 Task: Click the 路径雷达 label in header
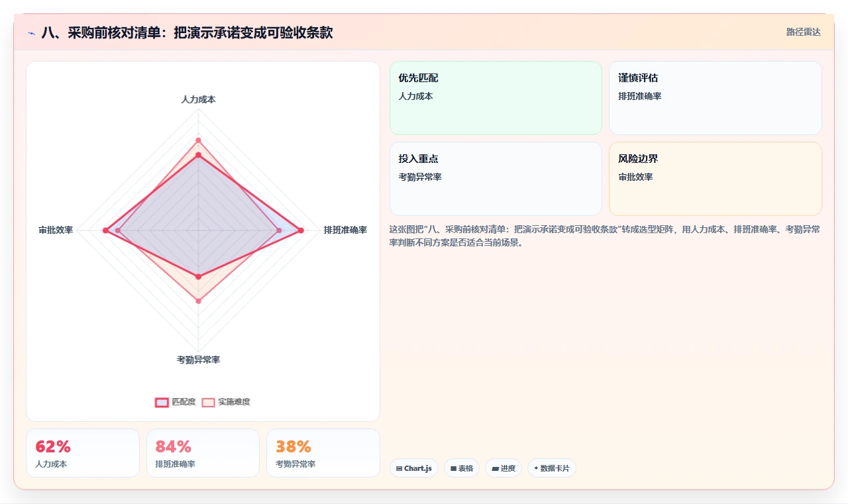click(x=803, y=32)
